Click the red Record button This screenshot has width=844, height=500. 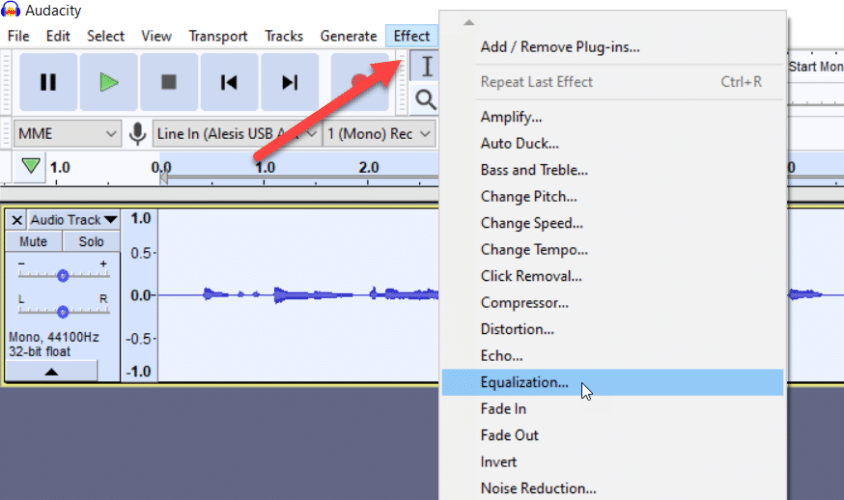point(360,82)
